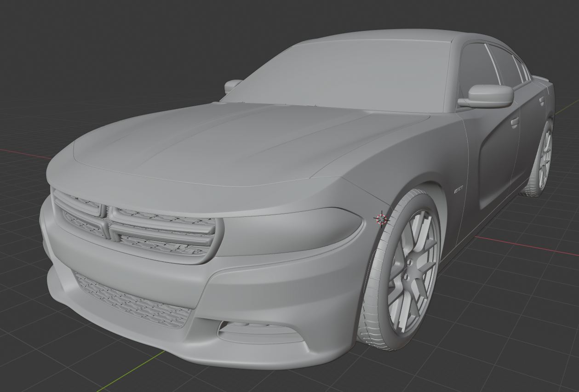Select the fender badge emblem

458,190
